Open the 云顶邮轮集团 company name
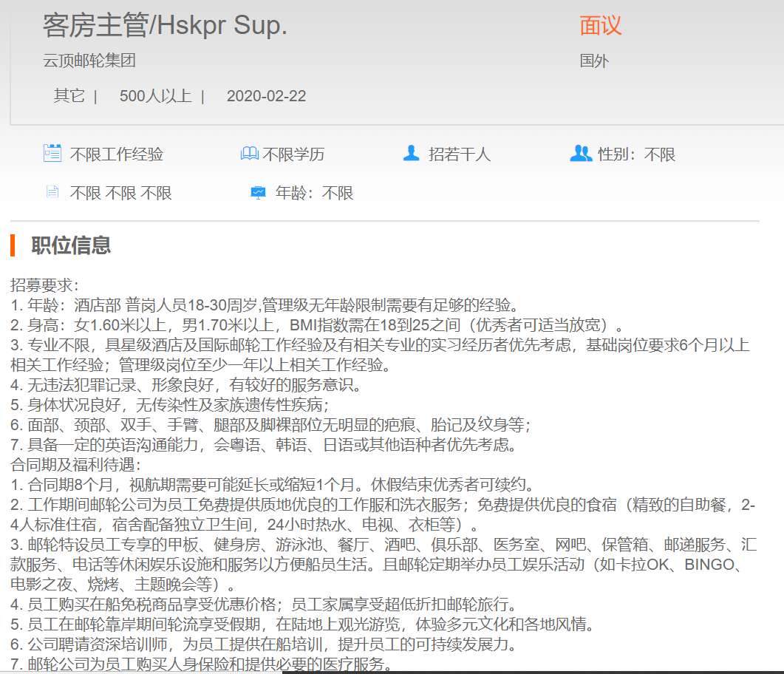 click(89, 61)
